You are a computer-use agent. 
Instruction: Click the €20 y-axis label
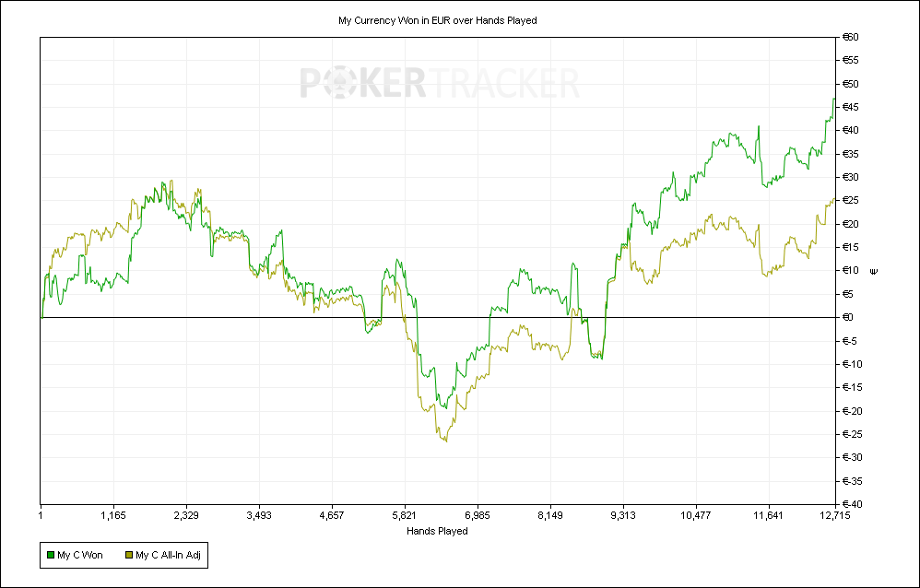pos(850,224)
